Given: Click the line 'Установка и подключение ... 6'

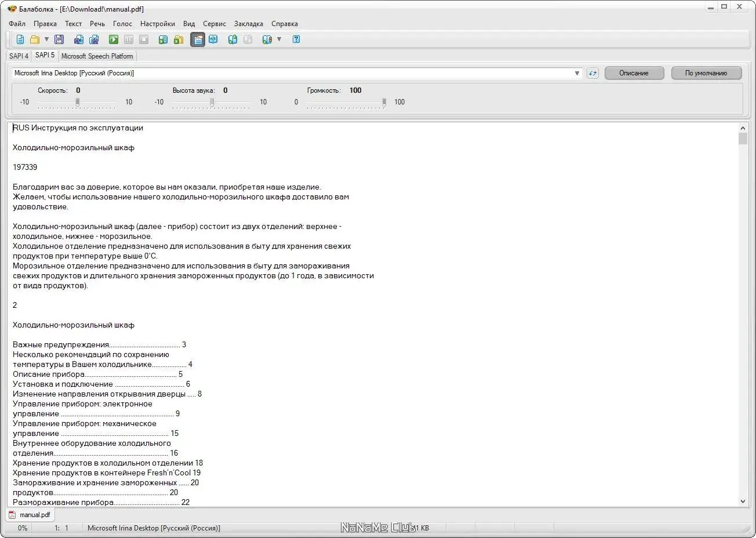Looking at the screenshot, I should pos(101,384).
